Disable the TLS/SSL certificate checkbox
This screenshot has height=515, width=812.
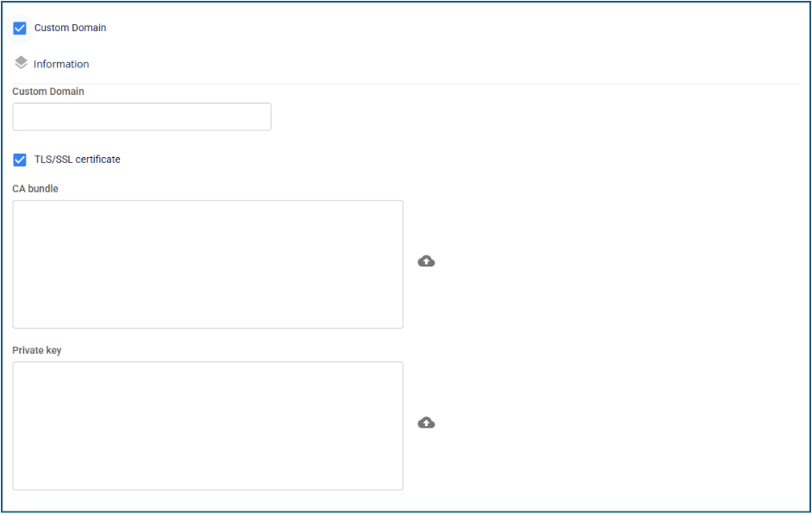[20, 160]
